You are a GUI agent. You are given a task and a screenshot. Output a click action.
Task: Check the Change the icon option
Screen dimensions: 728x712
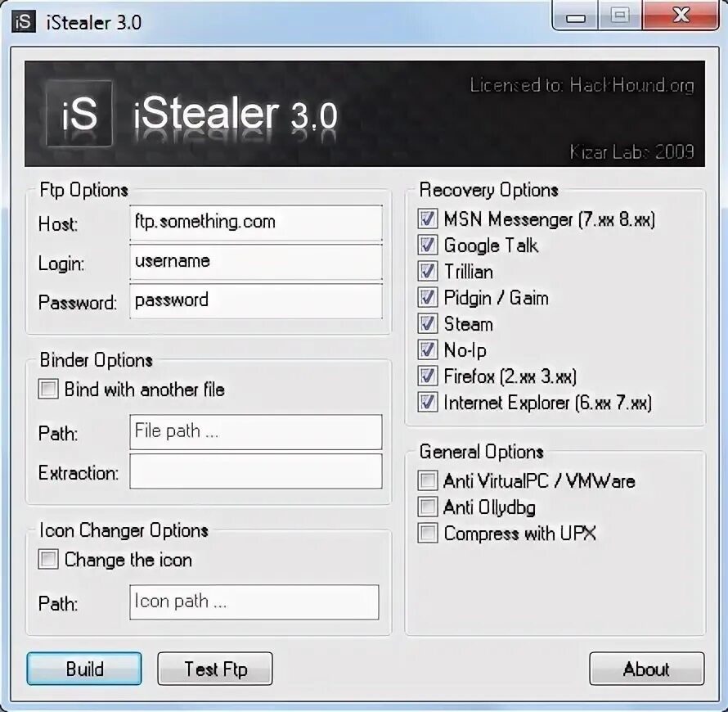[48, 559]
